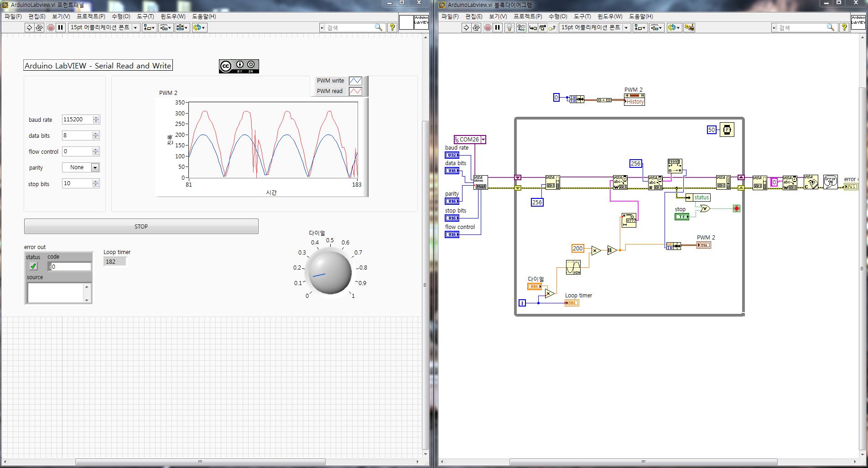Toggle PWM write plot legend line
This screenshot has width=868, height=468.
click(355, 81)
